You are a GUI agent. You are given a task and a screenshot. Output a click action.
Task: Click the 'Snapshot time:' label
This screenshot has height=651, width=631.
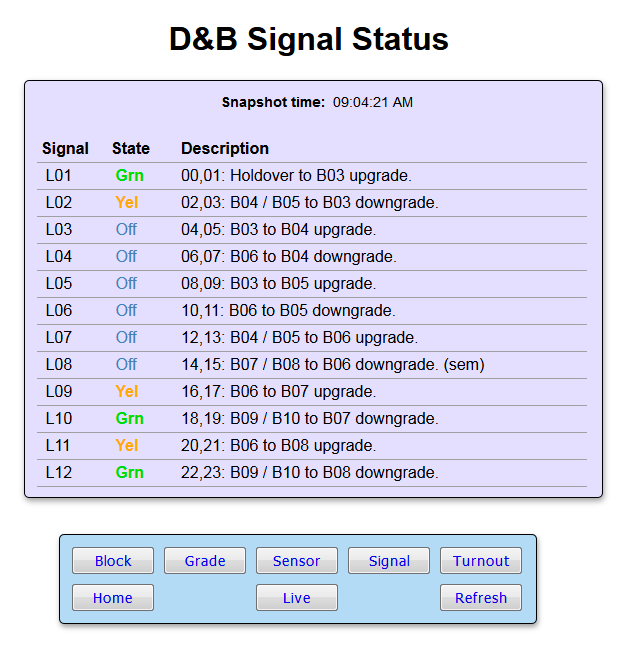point(273,102)
